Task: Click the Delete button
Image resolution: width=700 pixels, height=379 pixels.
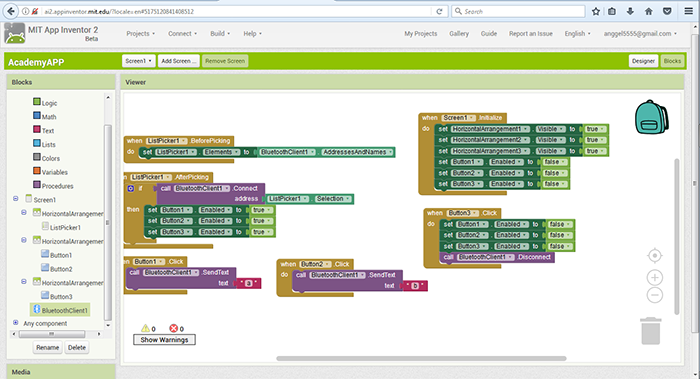Action: pos(77,347)
